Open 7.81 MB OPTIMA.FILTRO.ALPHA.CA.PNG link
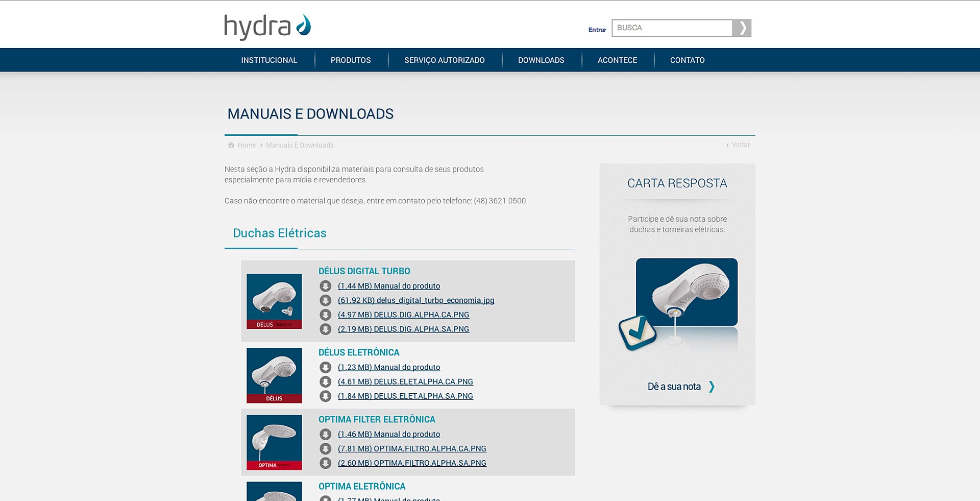The image size is (980, 501). tap(412, 448)
